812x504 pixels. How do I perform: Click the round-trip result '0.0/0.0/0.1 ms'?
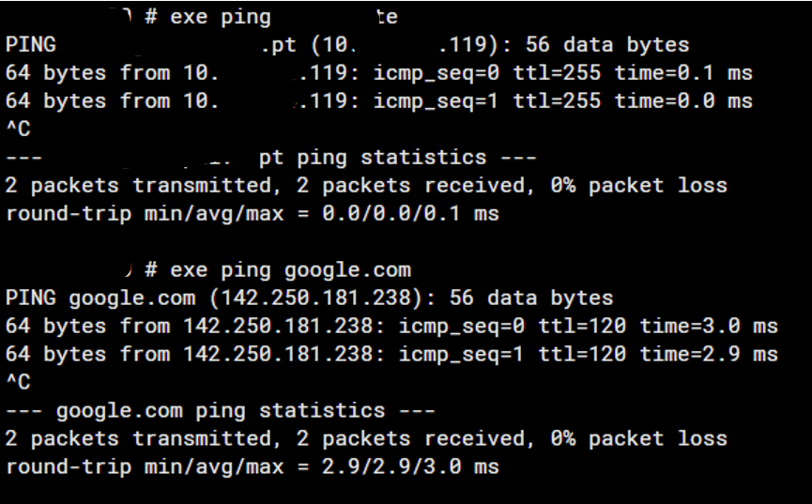tap(410, 214)
